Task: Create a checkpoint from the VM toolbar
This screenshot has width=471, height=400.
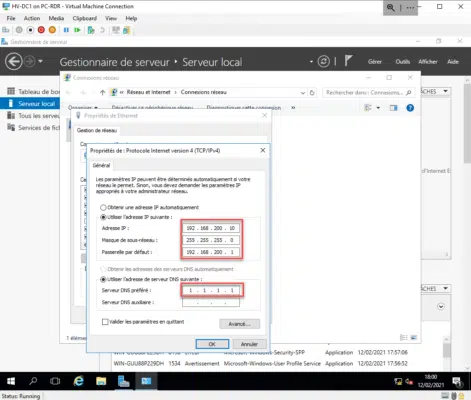Action: click(91, 30)
